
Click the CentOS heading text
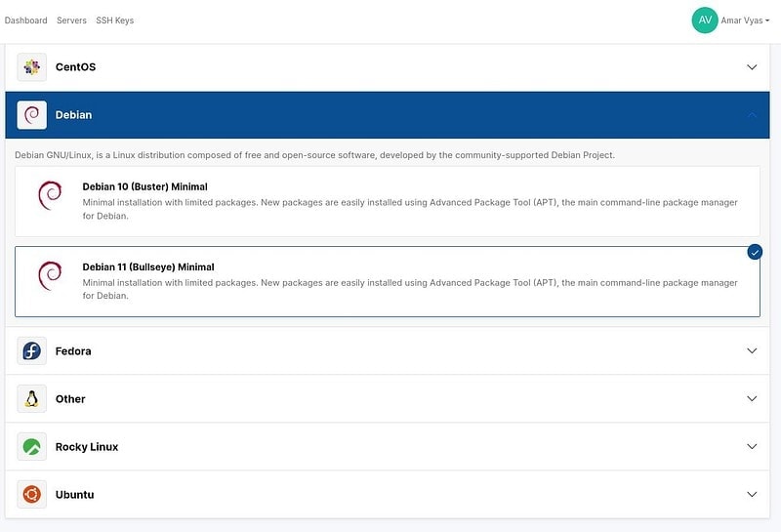click(76, 66)
